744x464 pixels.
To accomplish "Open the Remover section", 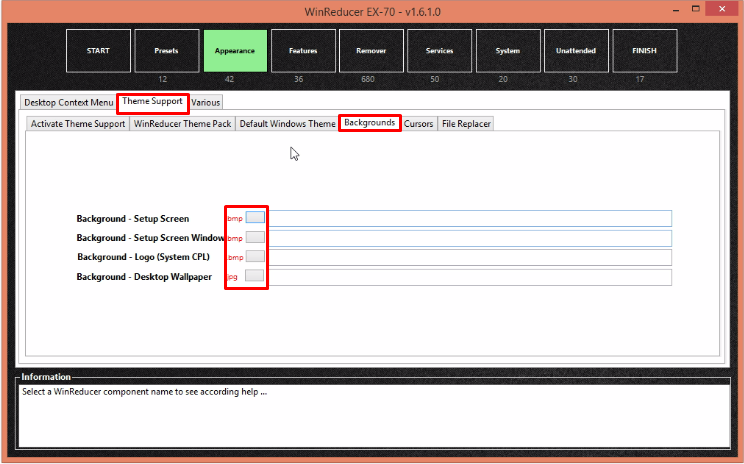I will click(372, 51).
